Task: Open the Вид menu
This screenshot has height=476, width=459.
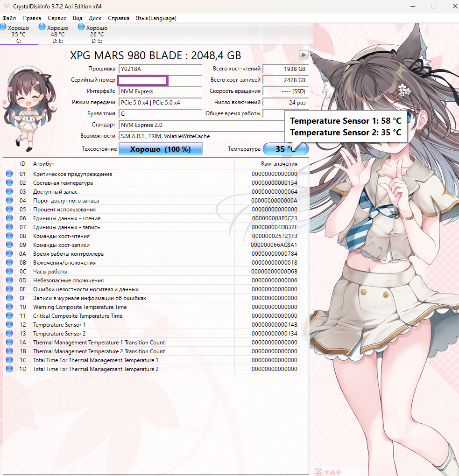Action: [78, 18]
